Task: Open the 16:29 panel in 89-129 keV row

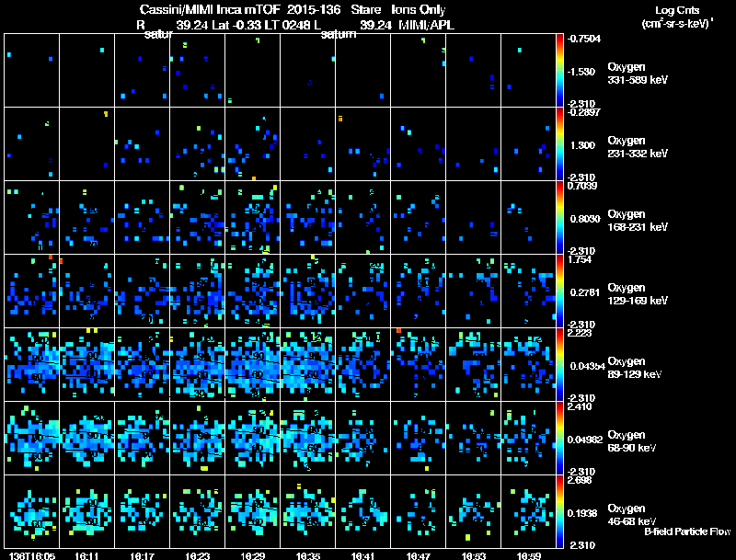Action: tap(252, 364)
